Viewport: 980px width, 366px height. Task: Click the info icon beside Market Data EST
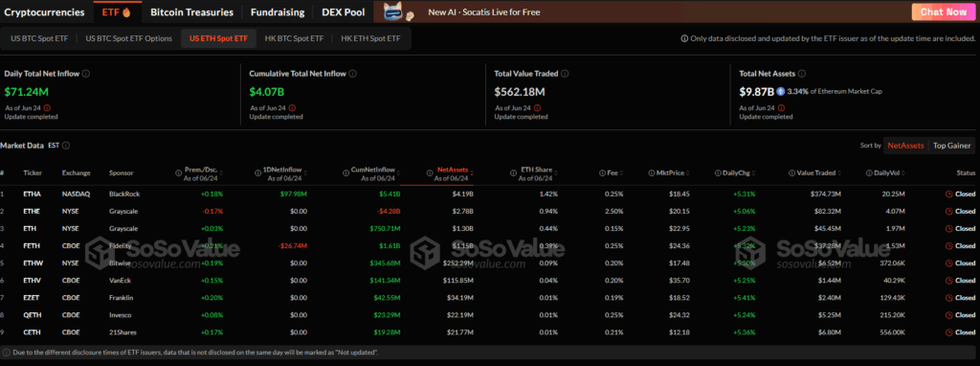[x=66, y=145]
